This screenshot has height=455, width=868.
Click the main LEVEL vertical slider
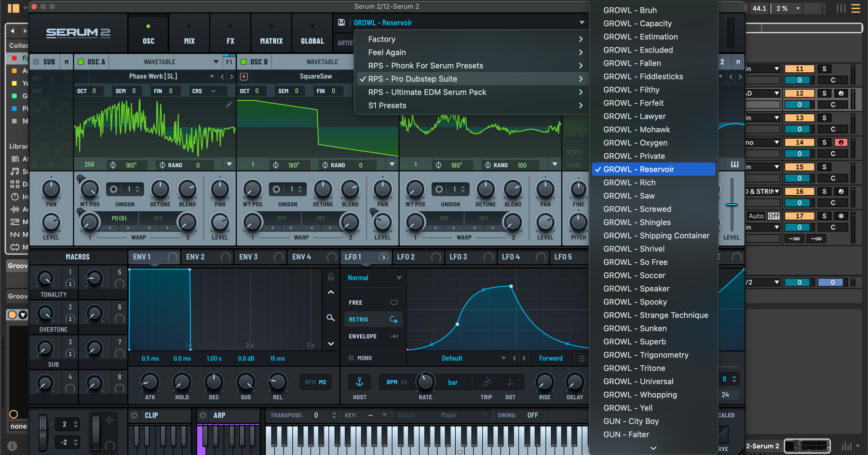[x=732, y=205]
